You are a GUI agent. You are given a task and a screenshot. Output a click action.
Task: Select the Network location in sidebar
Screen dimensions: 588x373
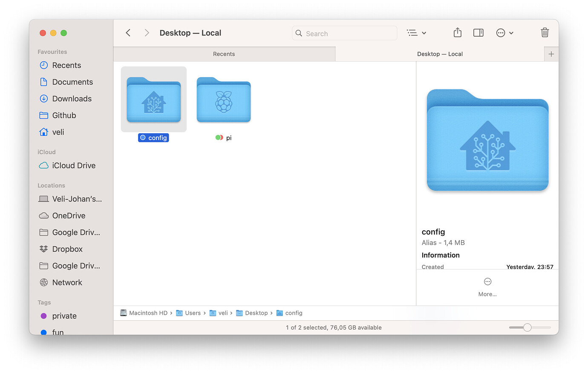(x=66, y=282)
